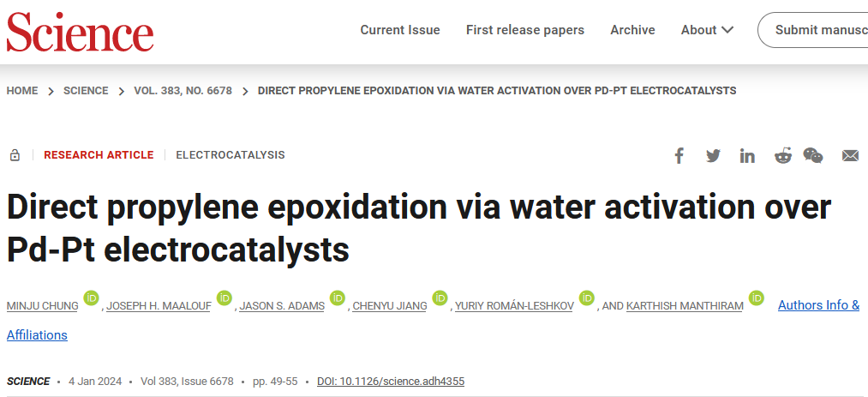Open Joseph H. Maalouf's ORCID icon

[224, 298]
